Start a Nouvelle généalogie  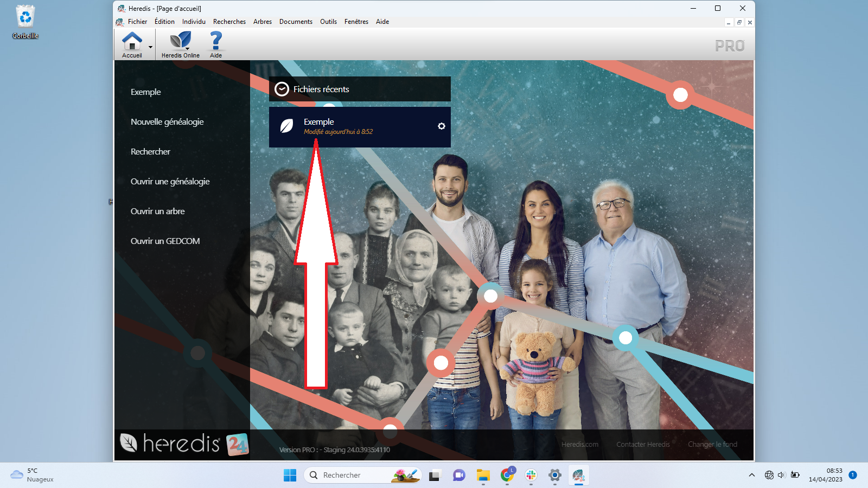click(x=167, y=122)
